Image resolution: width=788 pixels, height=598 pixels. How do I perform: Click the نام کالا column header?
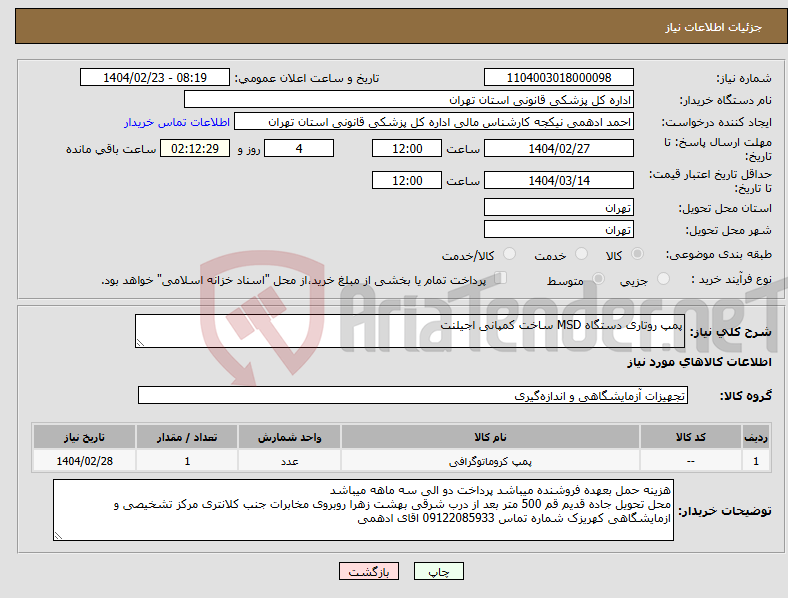click(x=490, y=437)
